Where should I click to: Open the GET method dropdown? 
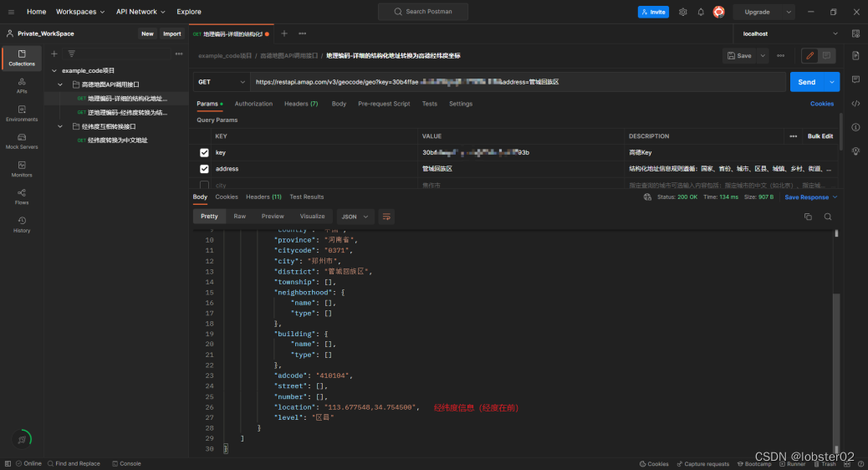tap(222, 82)
